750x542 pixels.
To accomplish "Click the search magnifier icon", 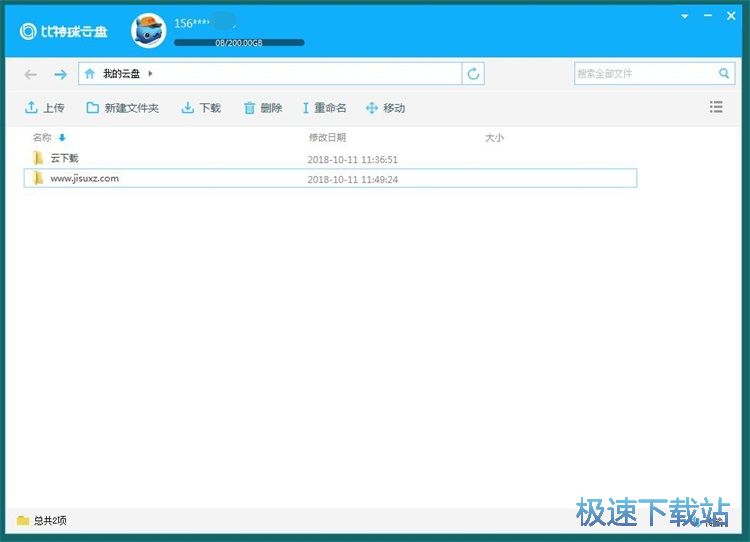I will pos(724,73).
